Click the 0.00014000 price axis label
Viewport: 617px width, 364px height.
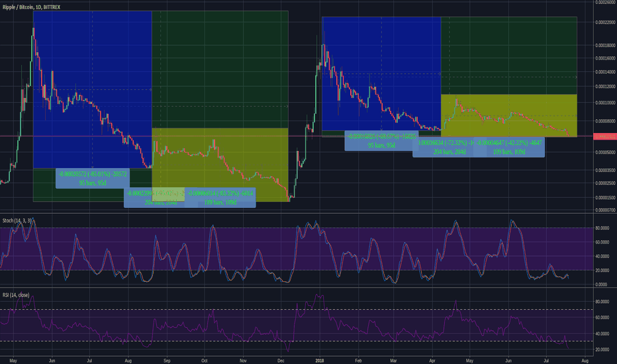tap(605, 72)
